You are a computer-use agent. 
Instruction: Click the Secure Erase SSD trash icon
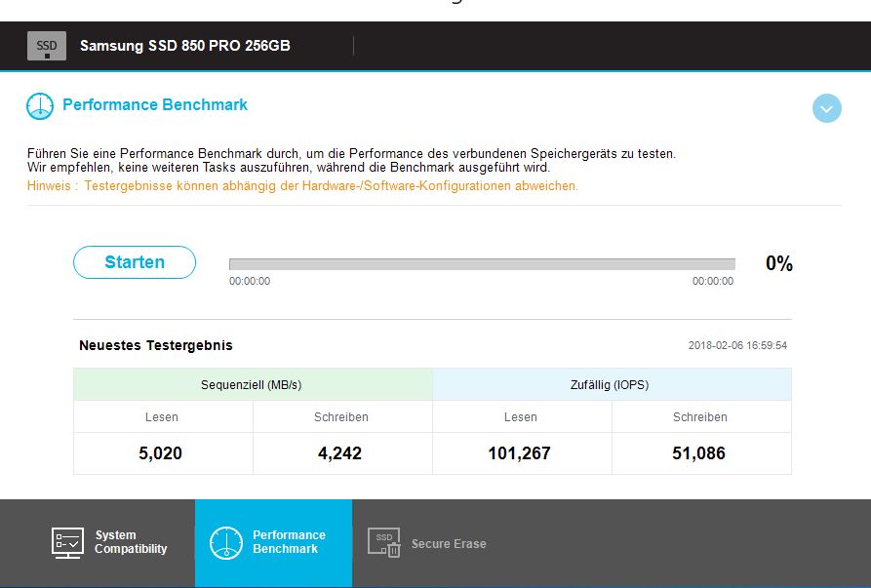[x=384, y=542]
